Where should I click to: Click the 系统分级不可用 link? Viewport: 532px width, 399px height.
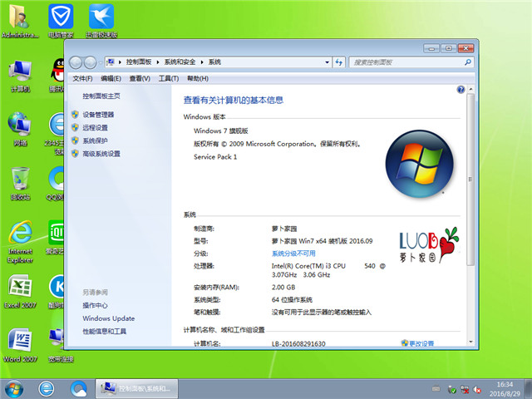point(293,254)
